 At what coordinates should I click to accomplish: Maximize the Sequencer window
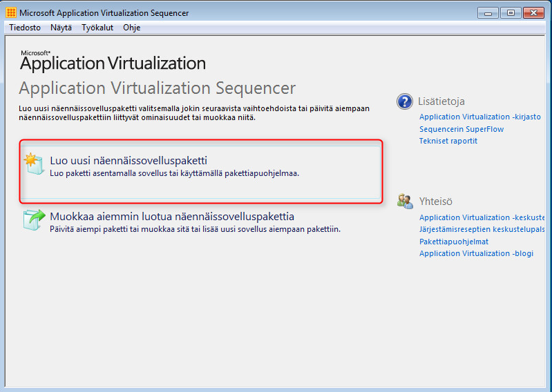[x=511, y=13]
